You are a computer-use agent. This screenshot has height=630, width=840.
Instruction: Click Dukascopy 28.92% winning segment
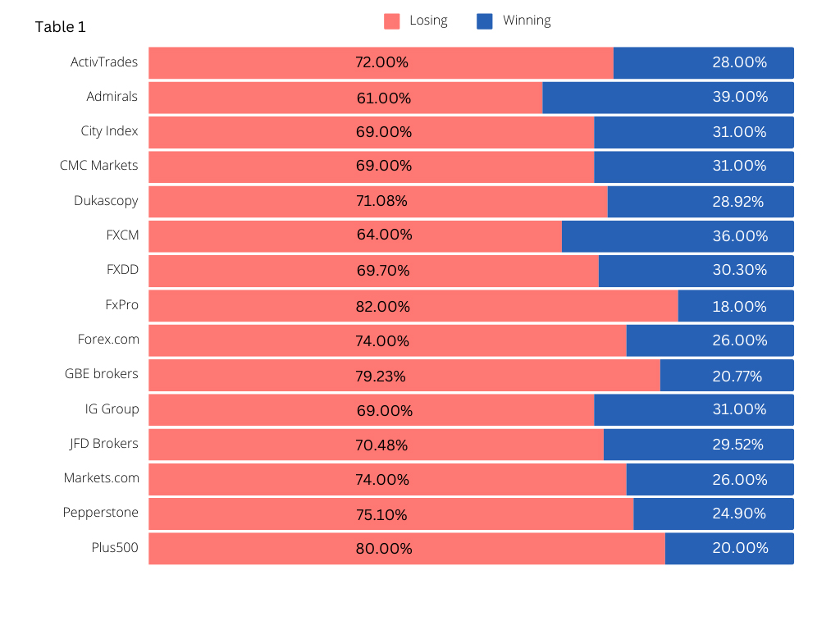point(701,202)
